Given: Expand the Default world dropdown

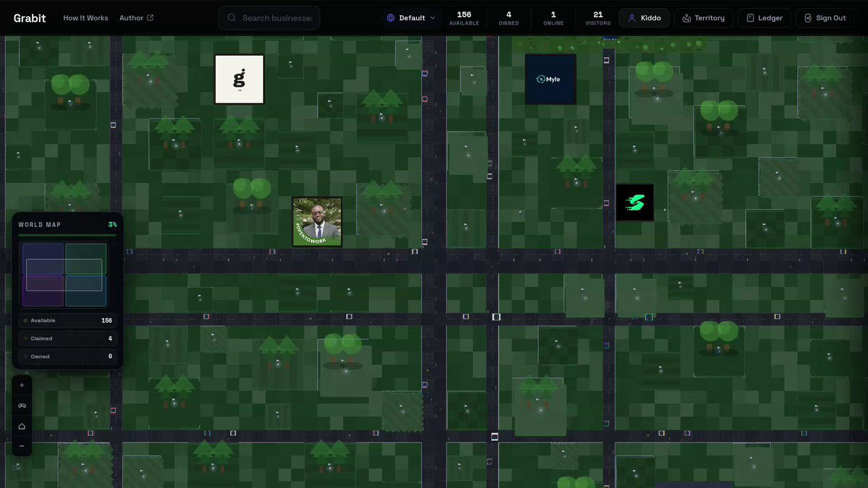Looking at the screenshot, I should (x=412, y=18).
